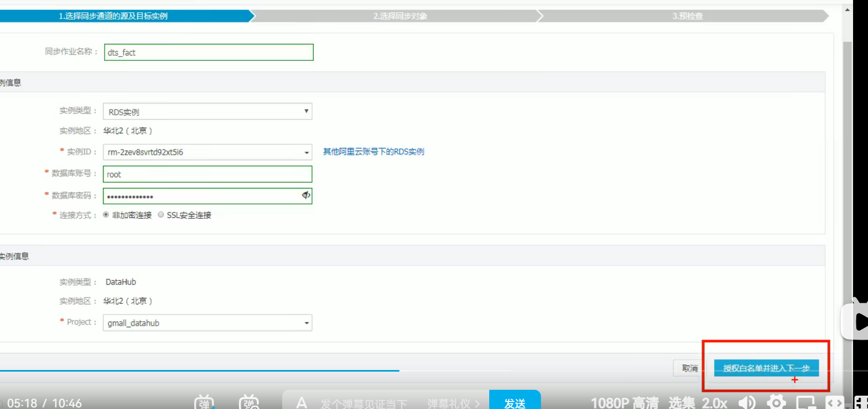Viewport: 868px width, 409px height.
Task: Toggle the widescreen mode icon
Action: pos(835,403)
